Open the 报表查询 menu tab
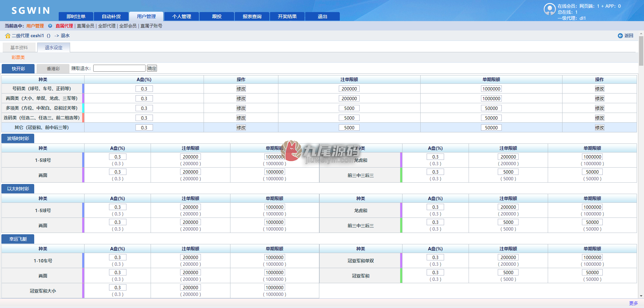 (252, 16)
